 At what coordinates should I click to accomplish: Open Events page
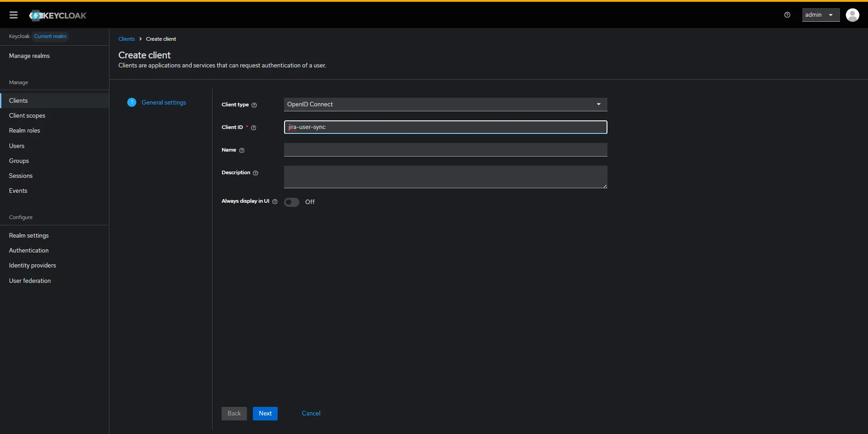pos(18,191)
